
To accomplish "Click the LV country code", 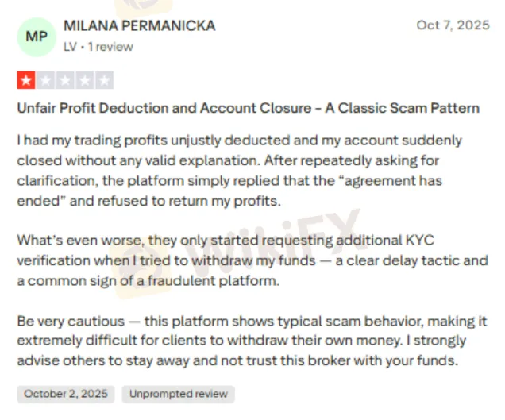I will (71, 47).
